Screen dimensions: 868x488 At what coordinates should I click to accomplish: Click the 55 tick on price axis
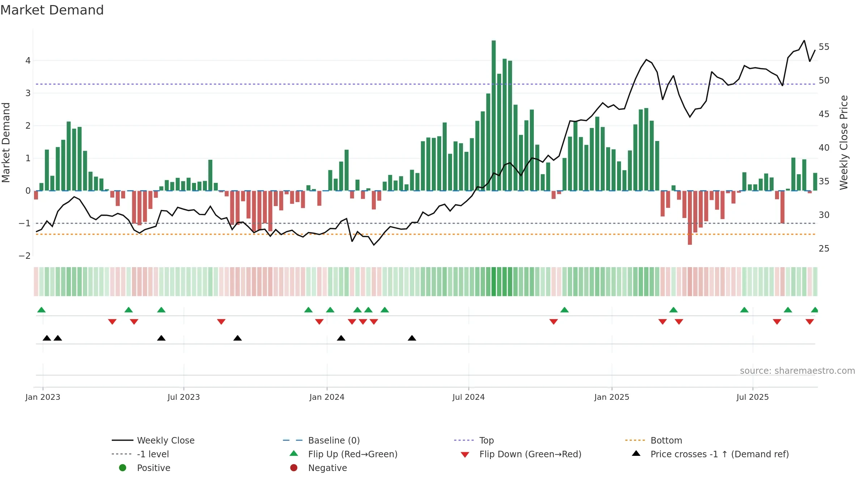[x=824, y=47]
